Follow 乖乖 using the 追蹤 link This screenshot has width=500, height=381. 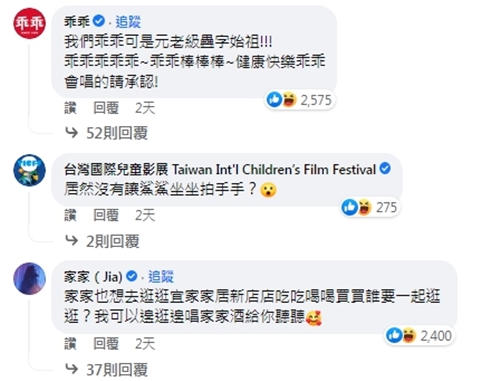pos(128,22)
